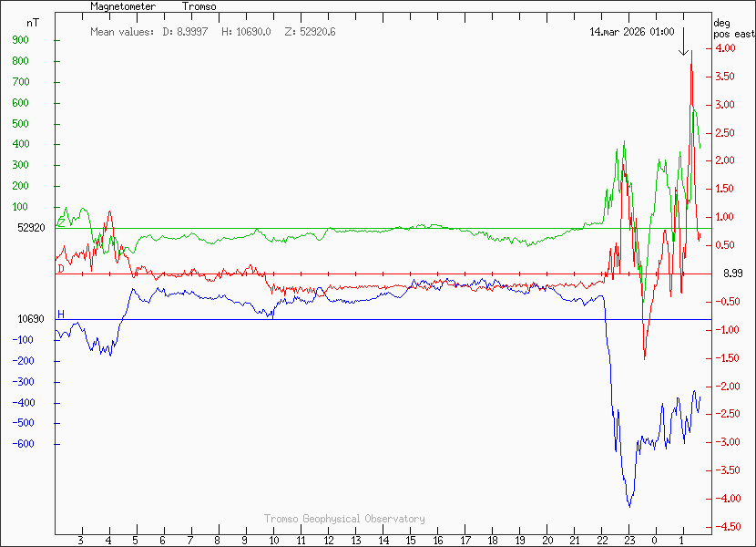
Task: Click the deg pos east axis label
Action: click(x=733, y=28)
